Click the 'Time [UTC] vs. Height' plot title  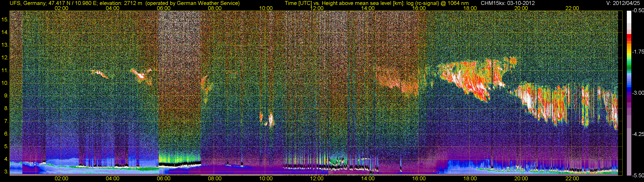click(x=377, y=3)
